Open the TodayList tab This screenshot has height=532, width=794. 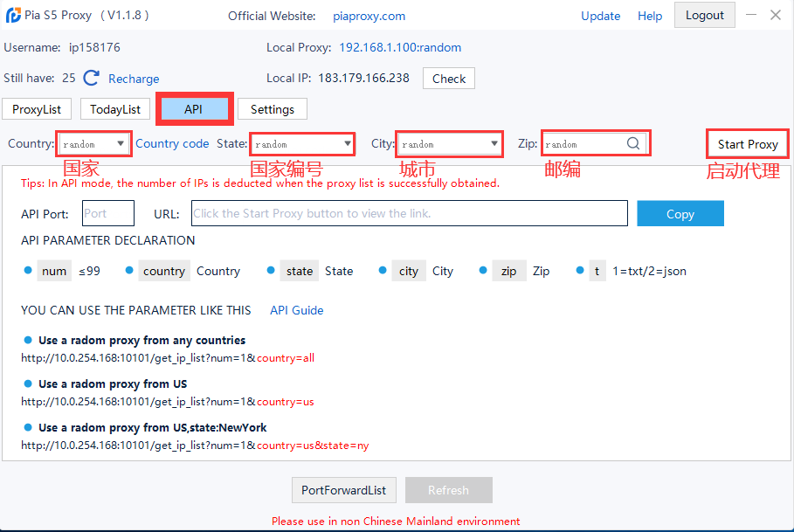[115, 109]
